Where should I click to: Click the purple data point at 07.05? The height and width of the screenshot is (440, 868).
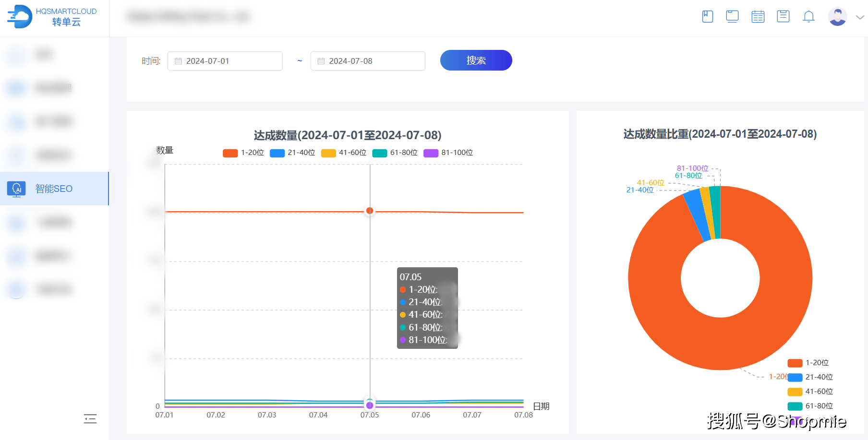click(x=370, y=405)
